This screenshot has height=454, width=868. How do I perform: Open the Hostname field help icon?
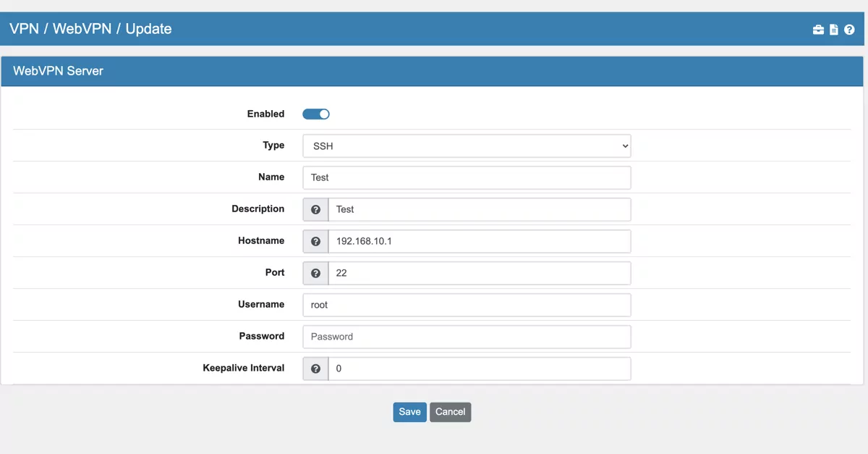[x=315, y=241]
